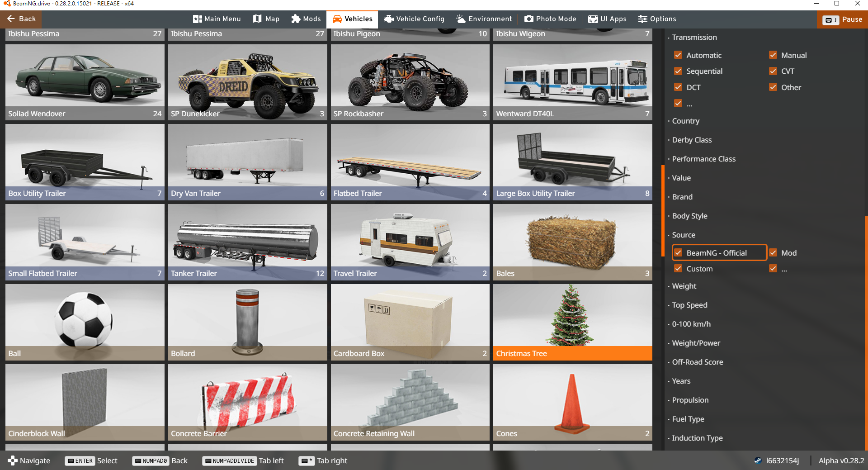Uncheck Sequential transmission filter
The width and height of the screenshot is (868, 470).
pyautogui.click(x=678, y=71)
